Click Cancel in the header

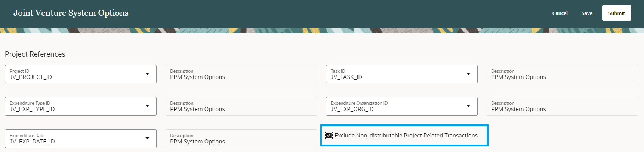(560, 13)
